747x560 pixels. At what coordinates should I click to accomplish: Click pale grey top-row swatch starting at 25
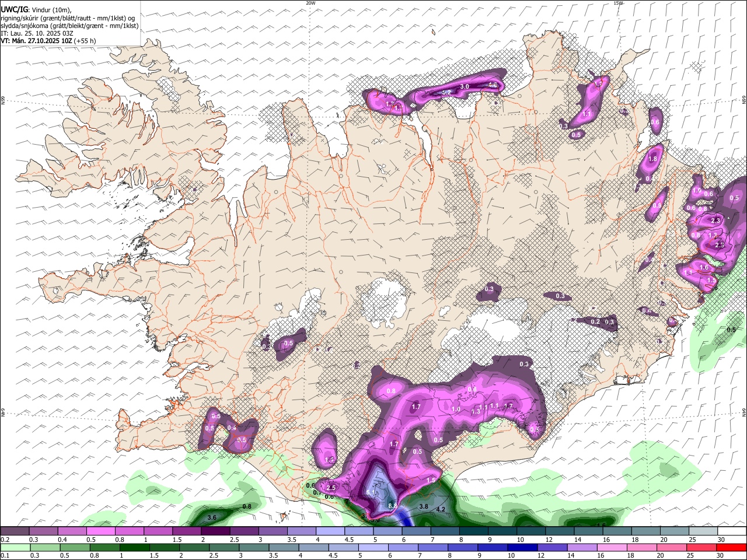pos(703,531)
